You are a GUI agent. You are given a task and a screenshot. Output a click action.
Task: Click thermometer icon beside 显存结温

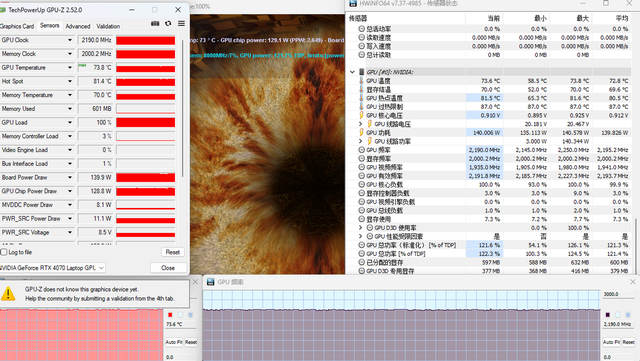[361, 89]
